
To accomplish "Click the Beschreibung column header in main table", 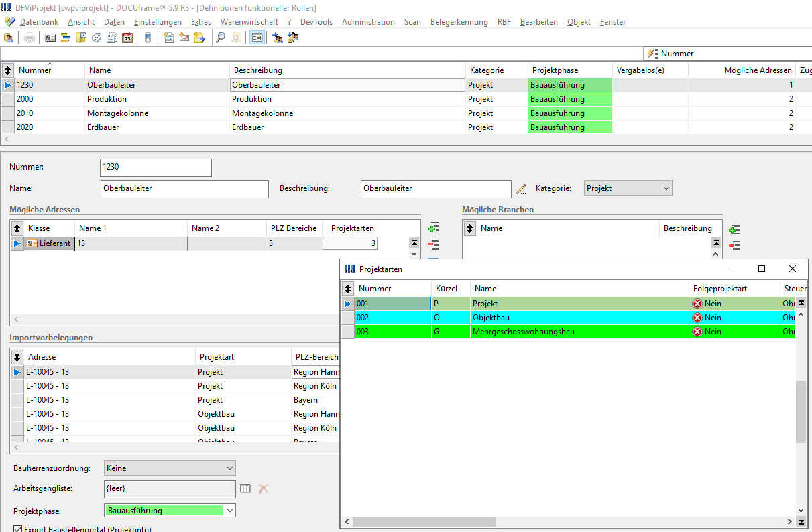I will coord(347,70).
